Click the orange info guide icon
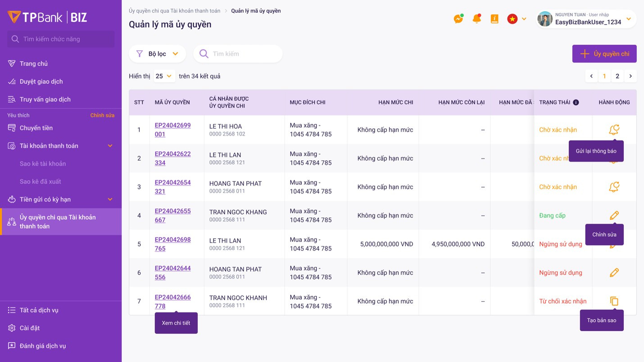The image size is (644, 362). point(494,19)
